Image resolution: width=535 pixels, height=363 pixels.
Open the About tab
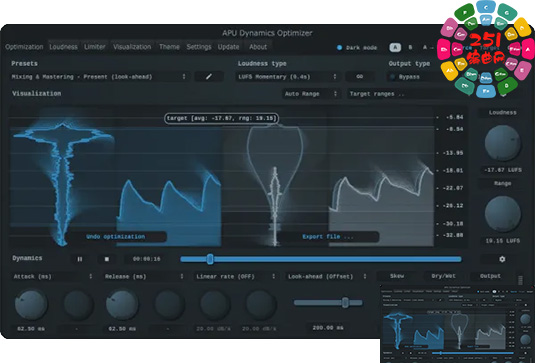(258, 47)
